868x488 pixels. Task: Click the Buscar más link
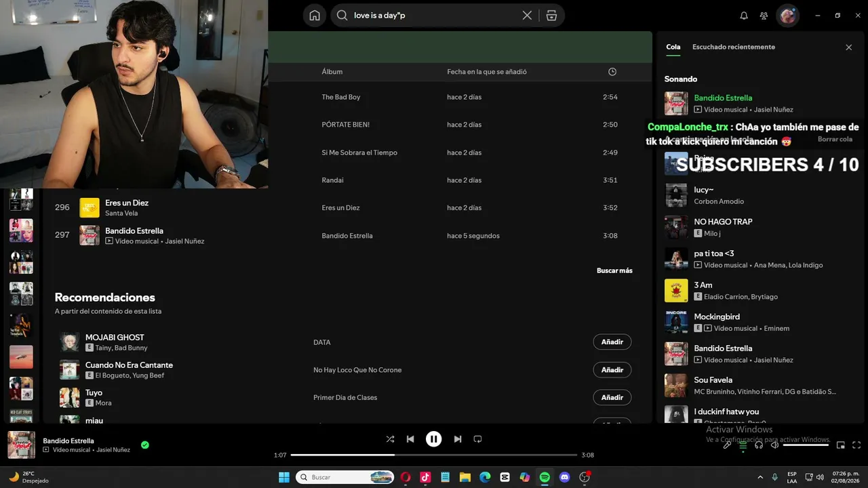(614, 270)
